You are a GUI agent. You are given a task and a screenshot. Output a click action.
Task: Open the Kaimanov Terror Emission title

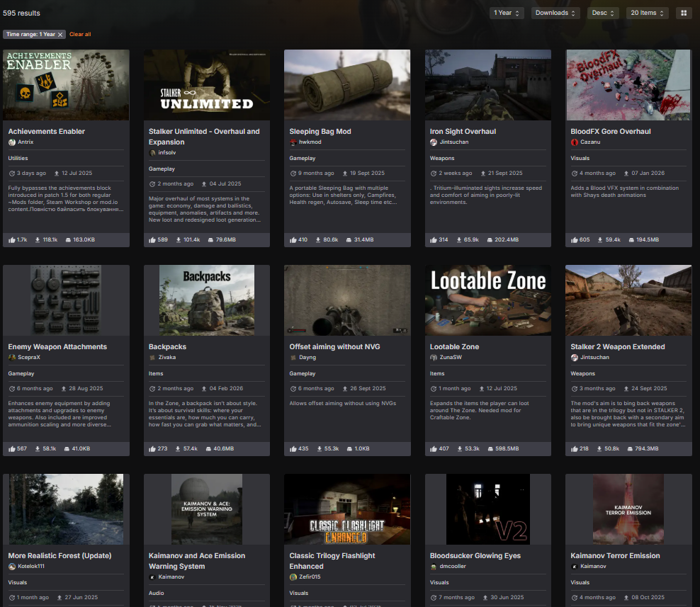[615, 556]
